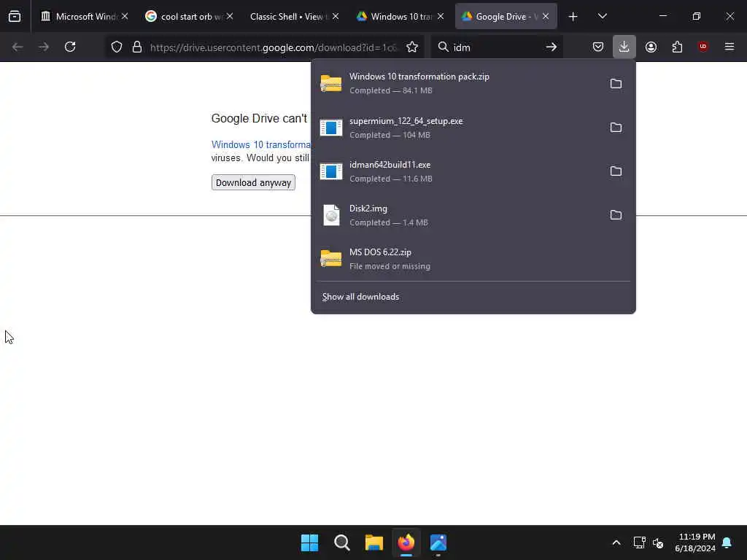List all tabs dropdown arrow

coord(602,17)
